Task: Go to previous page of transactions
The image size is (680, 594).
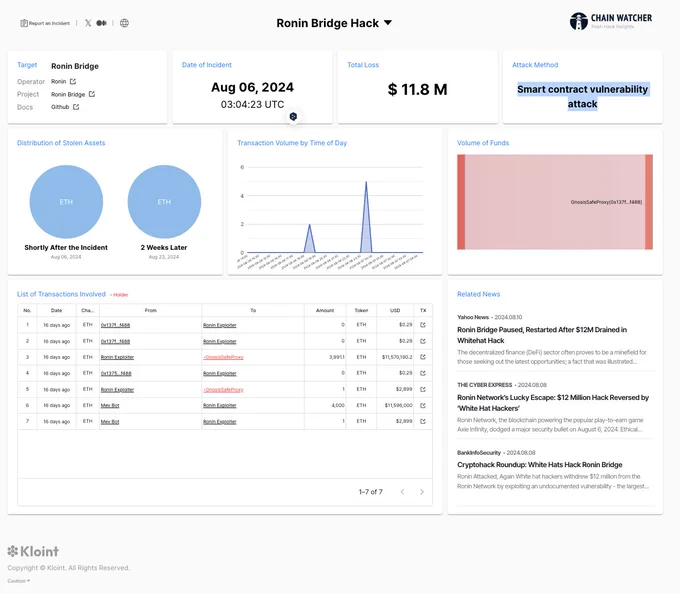Action: (x=402, y=492)
